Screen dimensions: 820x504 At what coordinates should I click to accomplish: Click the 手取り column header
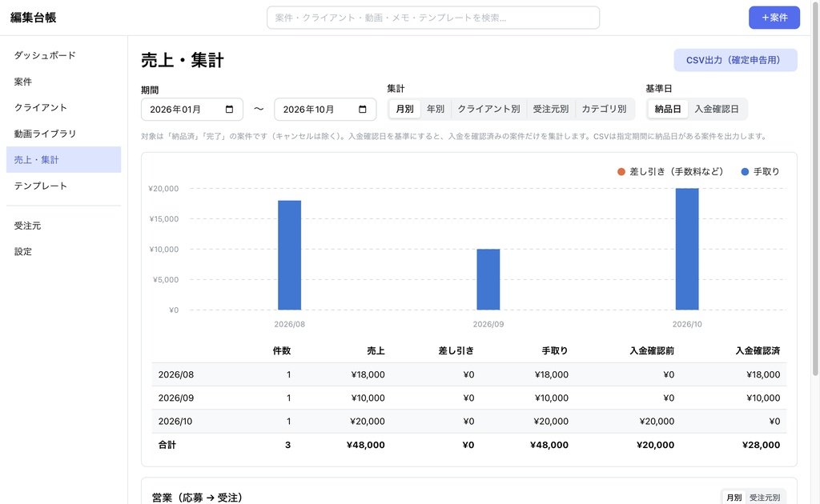(x=554, y=351)
